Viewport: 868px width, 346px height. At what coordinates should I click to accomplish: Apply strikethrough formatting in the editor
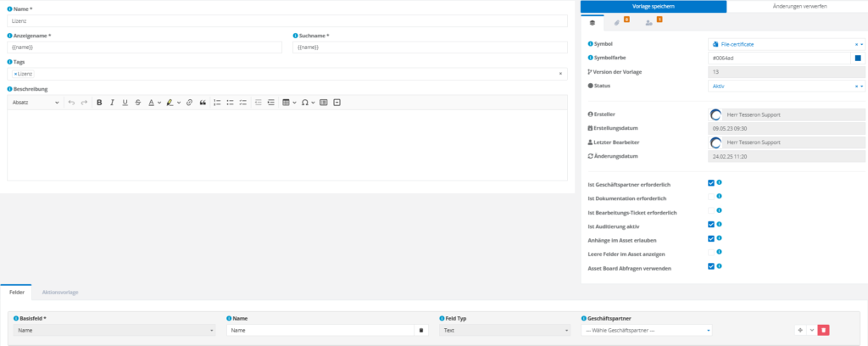coord(137,103)
